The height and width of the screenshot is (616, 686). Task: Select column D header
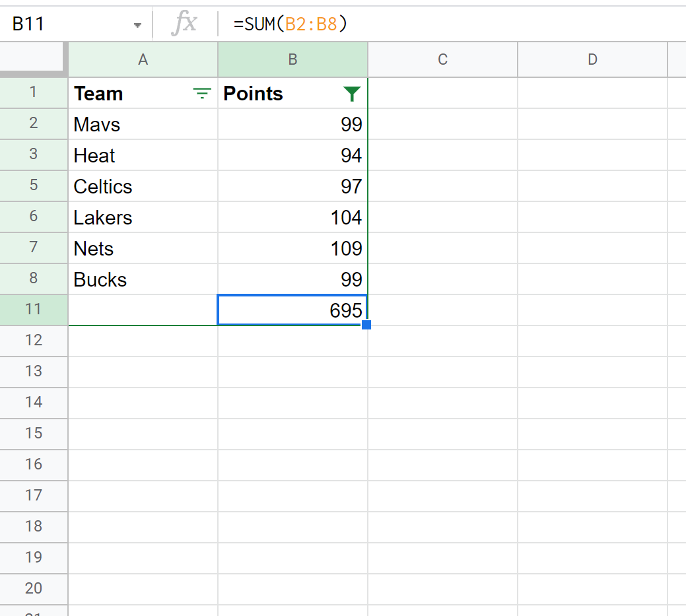coord(592,59)
